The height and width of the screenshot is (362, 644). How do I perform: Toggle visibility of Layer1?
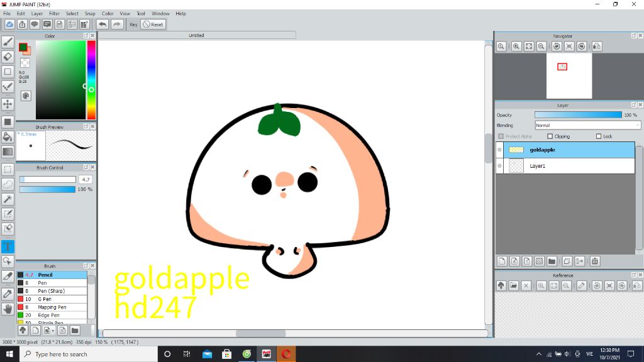click(x=500, y=166)
